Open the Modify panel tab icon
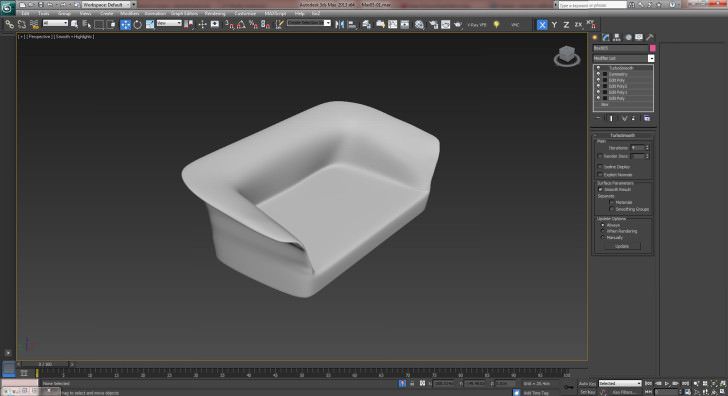 [x=606, y=37]
